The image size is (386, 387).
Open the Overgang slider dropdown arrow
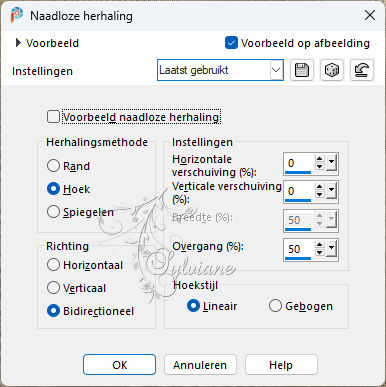[331, 249]
